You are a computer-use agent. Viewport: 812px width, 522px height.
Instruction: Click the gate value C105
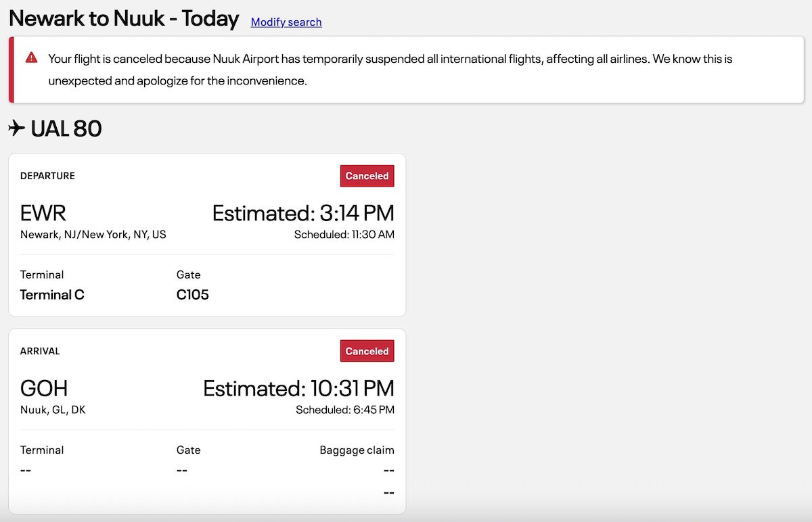[x=193, y=295]
